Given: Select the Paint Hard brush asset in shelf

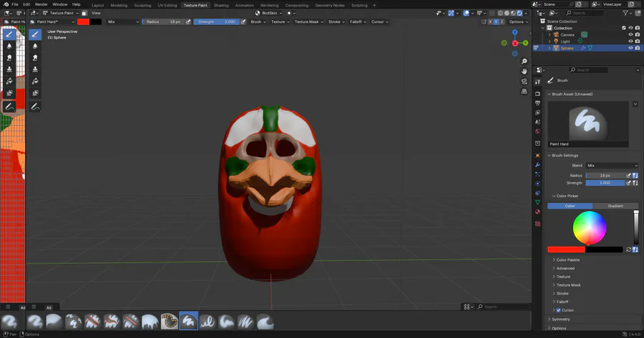Looking at the screenshot, I should pos(188,321).
